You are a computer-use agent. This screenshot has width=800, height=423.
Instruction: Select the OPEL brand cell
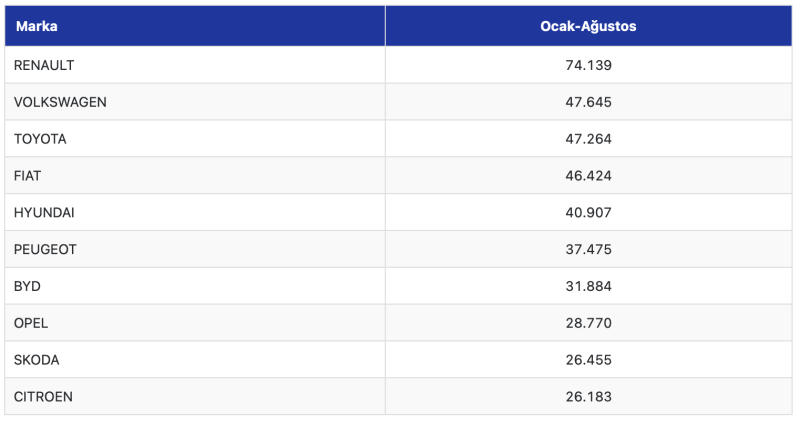point(195,323)
